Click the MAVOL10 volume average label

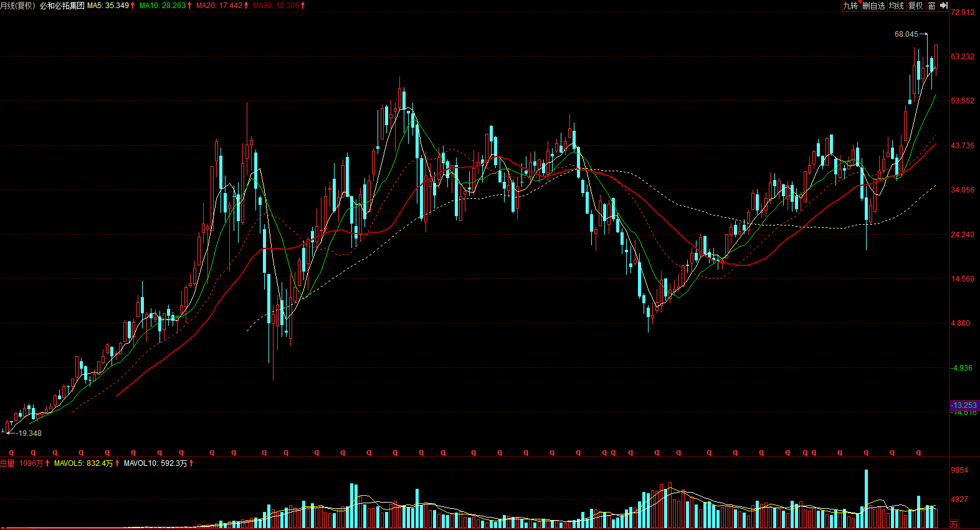click(x=158, y=463)
